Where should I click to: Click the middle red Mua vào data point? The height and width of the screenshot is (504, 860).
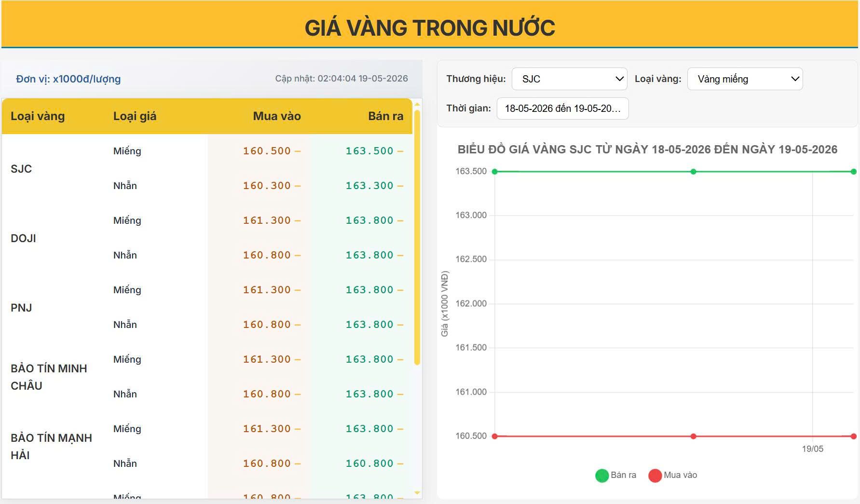pos(693,436)
